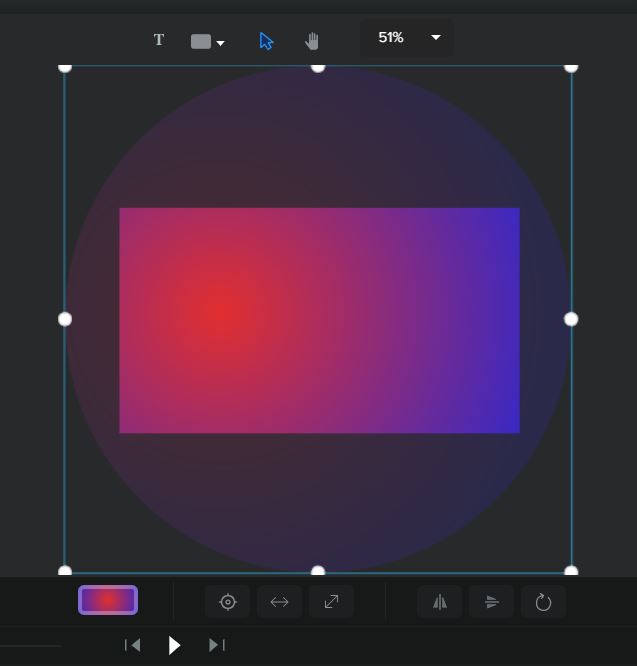Rotate the shape clockwise
637x666 pixels.
coord(543,602)
